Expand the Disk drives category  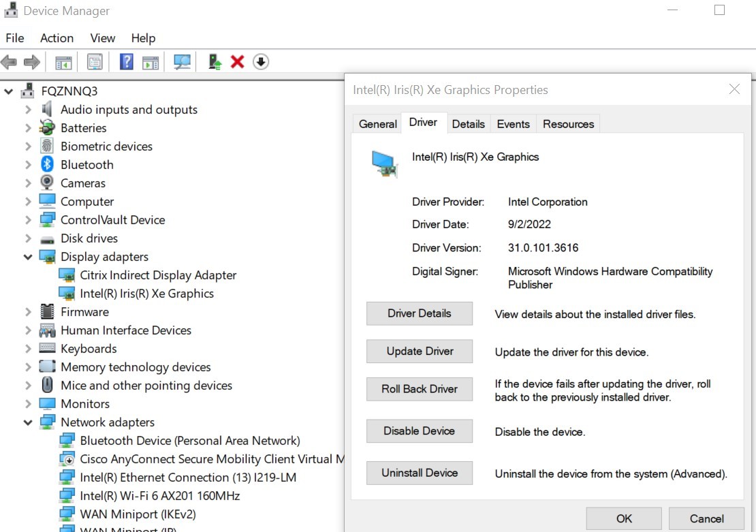pos(28,238)
